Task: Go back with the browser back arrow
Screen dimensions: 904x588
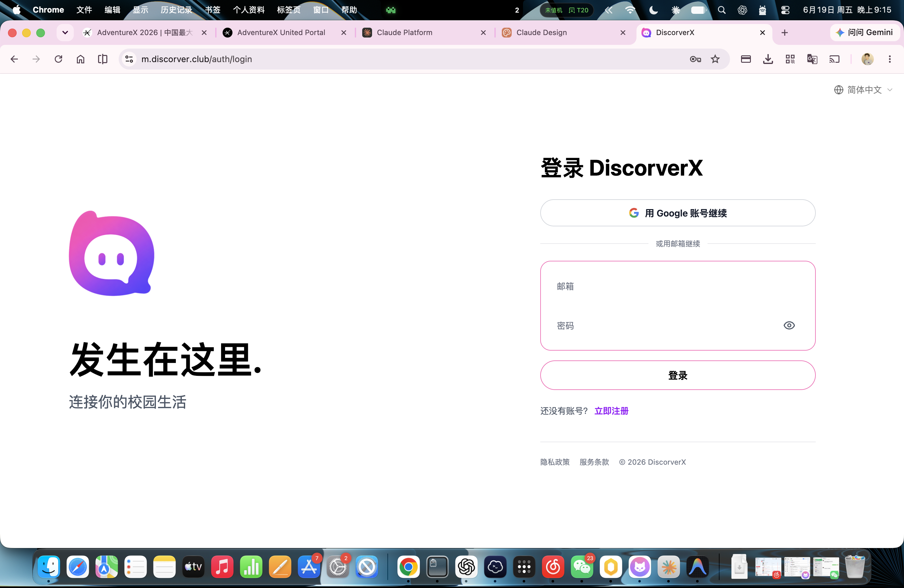Action: point(14,59)
